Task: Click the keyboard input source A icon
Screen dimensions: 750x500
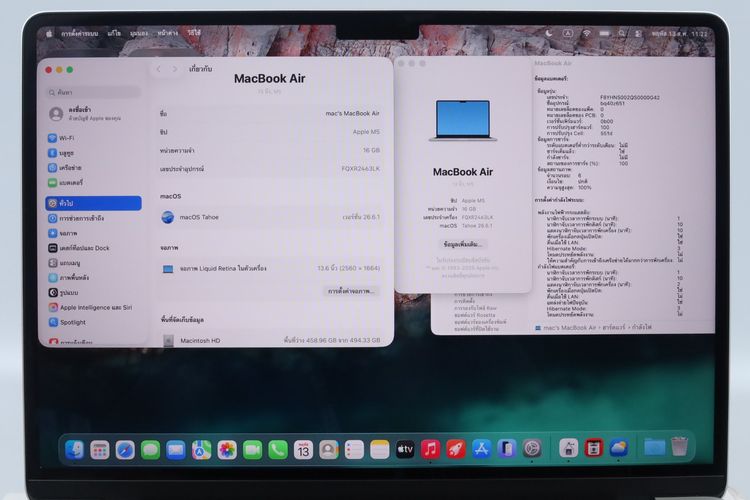Action: (568, 33)
